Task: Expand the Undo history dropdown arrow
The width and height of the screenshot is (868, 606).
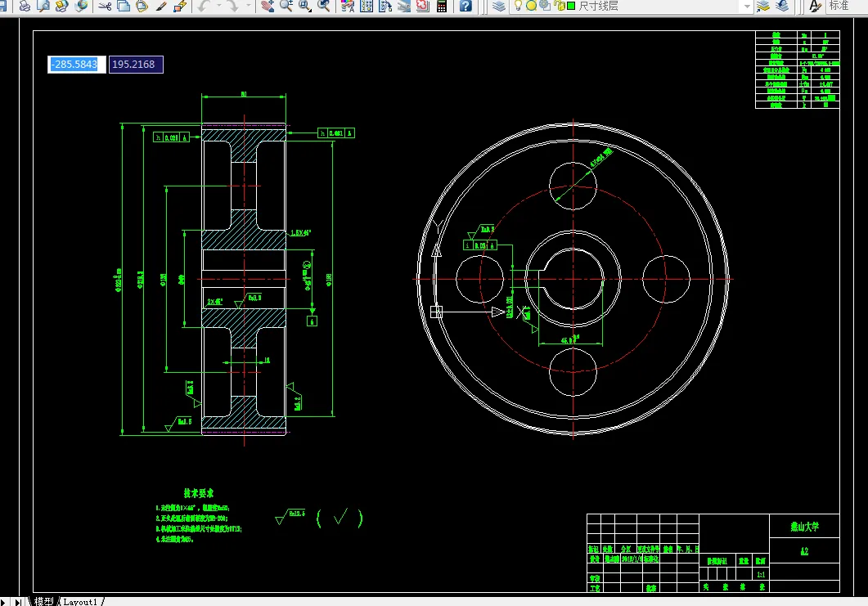Action: [218, 6]
